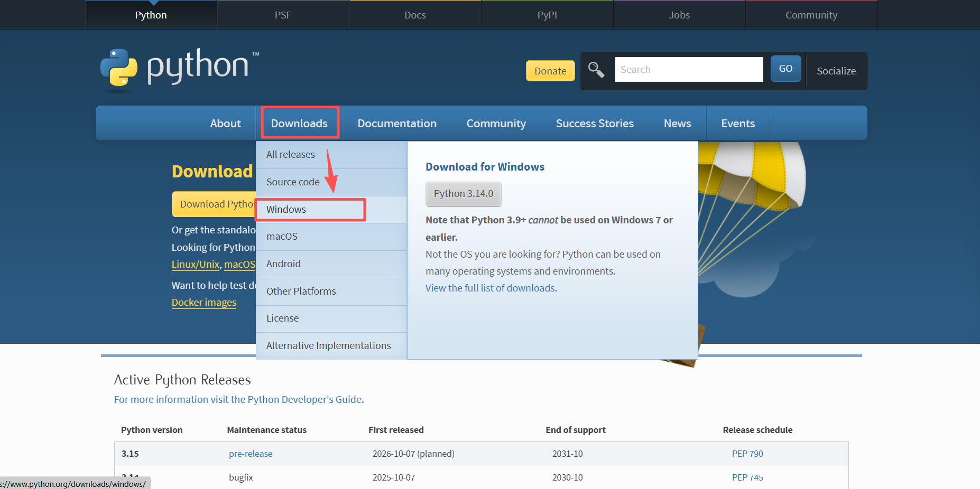The height and width of the screenshot is (489, 980).
Task: Select Other Platforms in Downloads dropdown
Action: tap(331, 291)
